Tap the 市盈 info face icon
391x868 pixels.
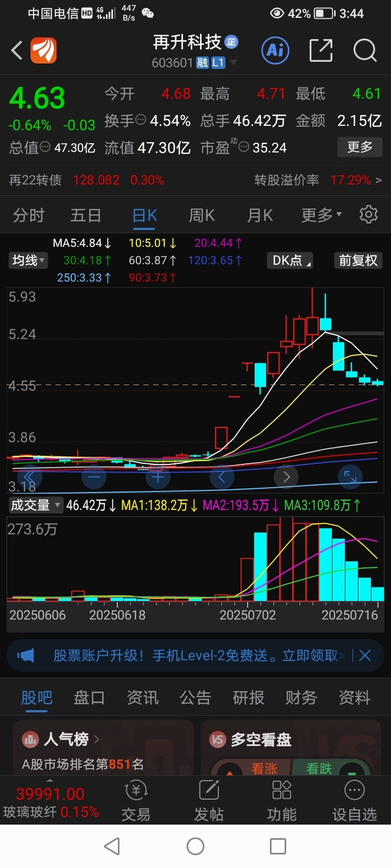[x=244, y=146]
